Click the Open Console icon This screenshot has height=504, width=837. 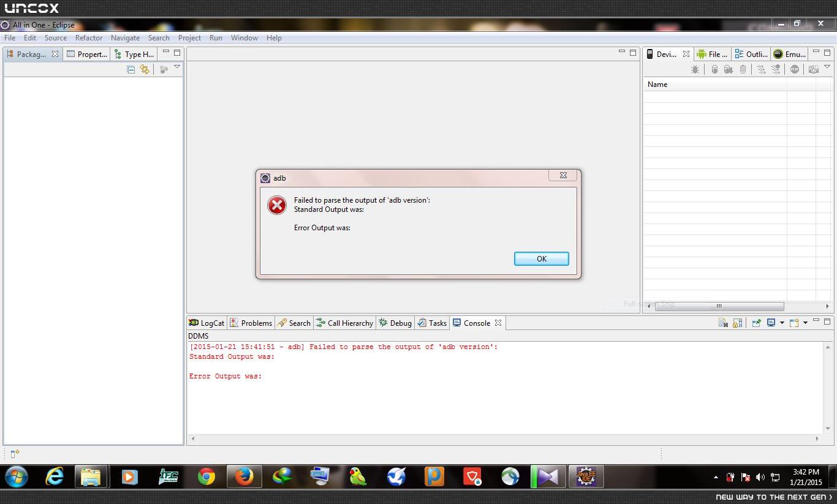794,323
